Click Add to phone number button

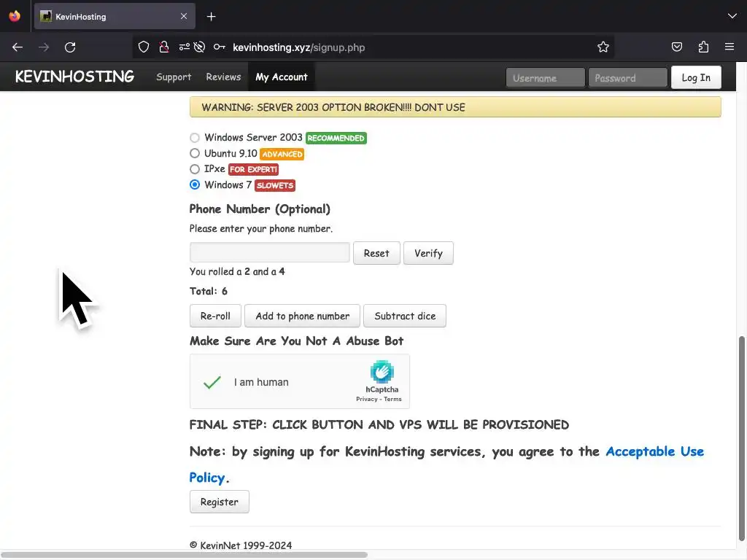click(x=302, y=316)
